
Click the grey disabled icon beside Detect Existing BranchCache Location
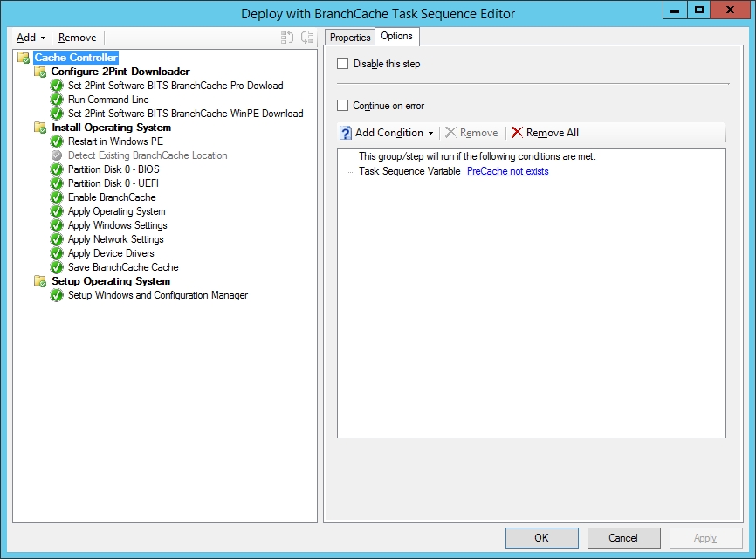[57, 155]
